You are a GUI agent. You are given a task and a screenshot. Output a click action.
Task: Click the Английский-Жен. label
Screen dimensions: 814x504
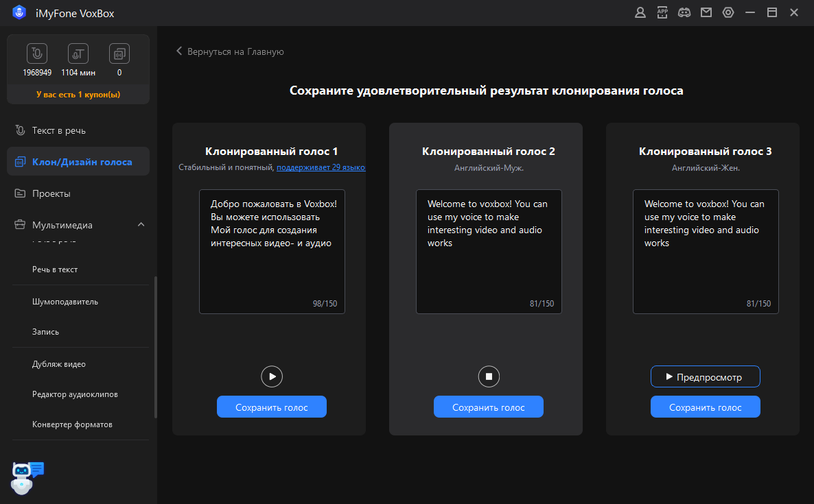coord(706,168)
